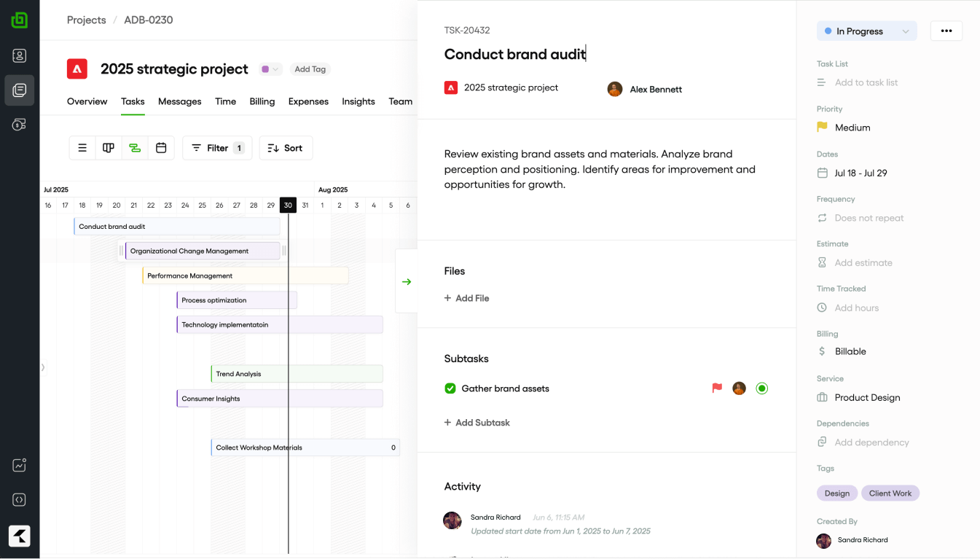Open contacts icon in left sidebar

click(x=20, y=55)
